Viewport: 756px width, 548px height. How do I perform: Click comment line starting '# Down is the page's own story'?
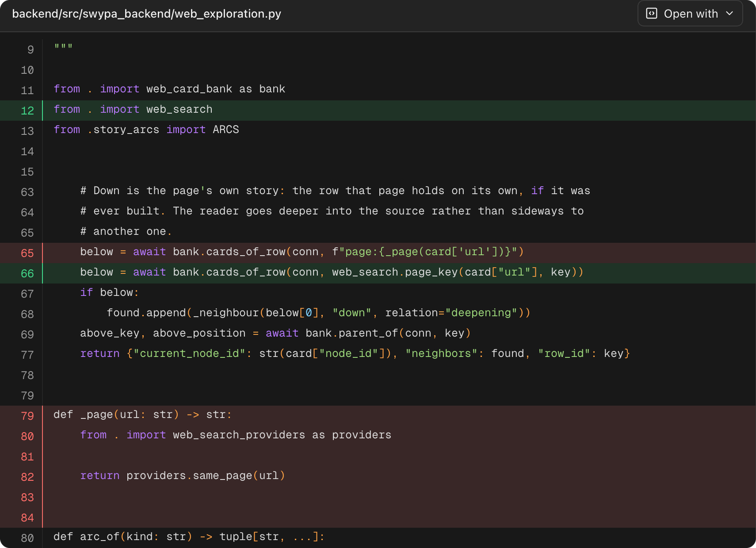(x=335, y=191)
